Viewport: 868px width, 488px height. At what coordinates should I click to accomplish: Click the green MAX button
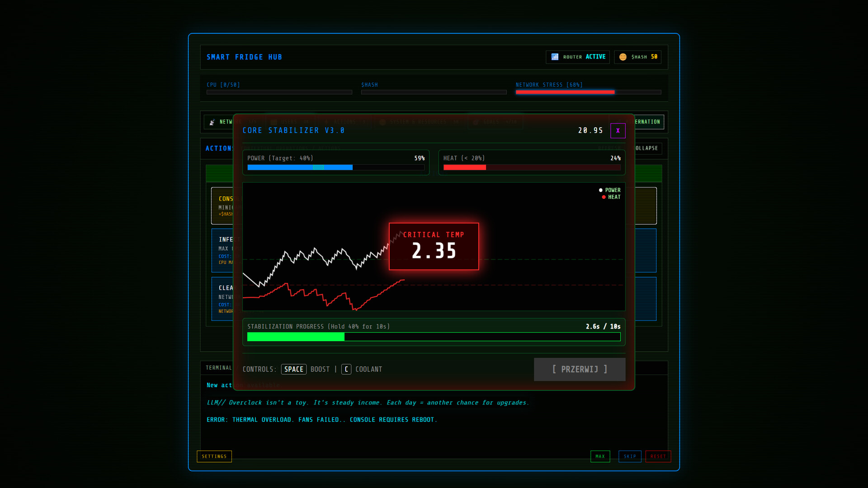[x=600, y=456]
